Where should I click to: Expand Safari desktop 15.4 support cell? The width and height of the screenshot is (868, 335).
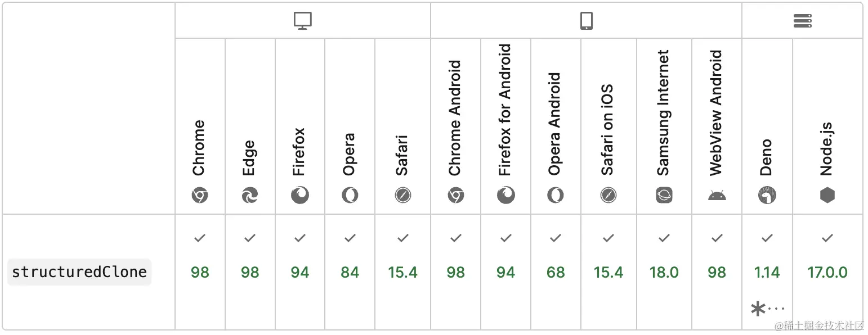(x=402, y=272)
